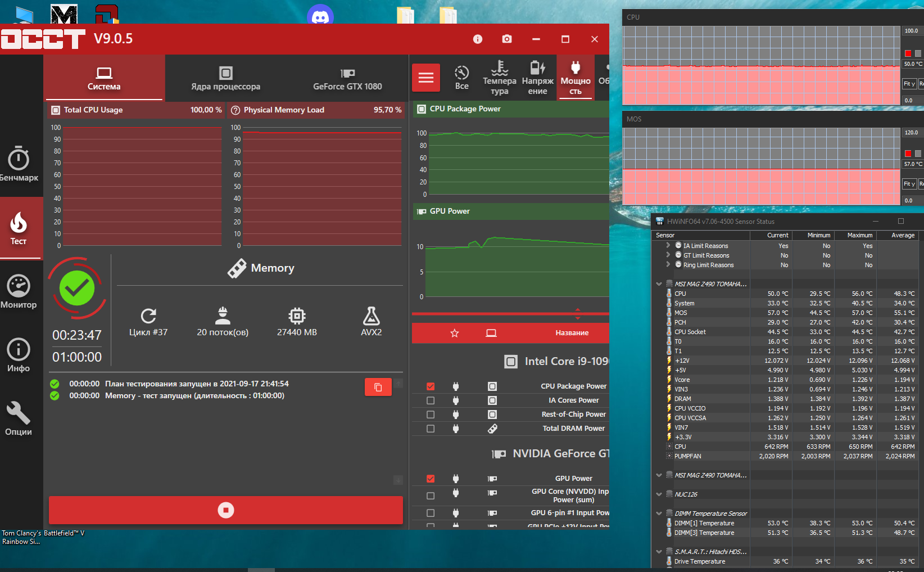Enable the Total DRAM Power checkbox

point(431,429)
